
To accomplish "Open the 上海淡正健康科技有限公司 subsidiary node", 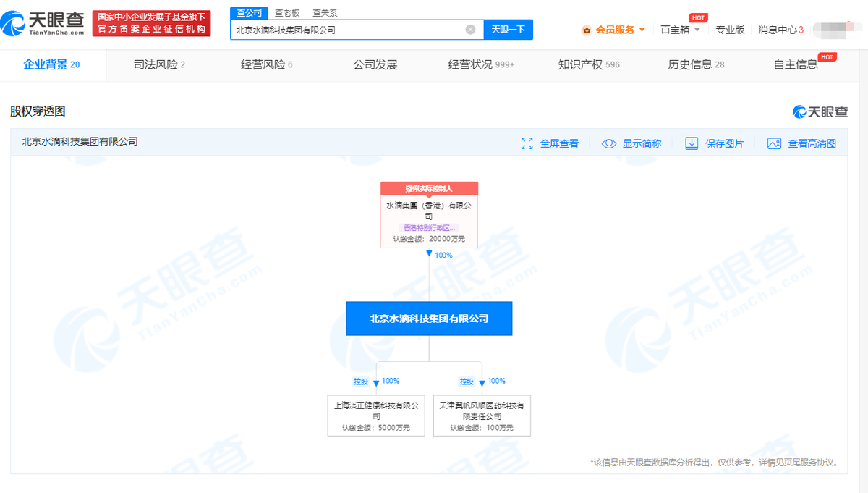I will [376, 415].
